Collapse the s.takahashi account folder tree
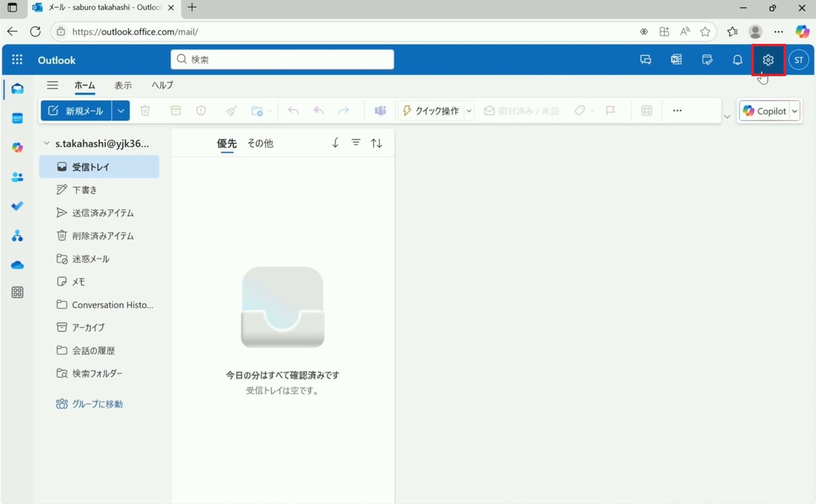 point(46,144)
